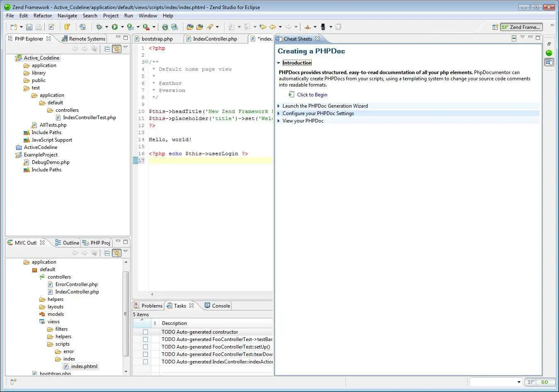559x392 pixels.
Task: Close the PHP Explorer tab
Action: coord(48,38)
